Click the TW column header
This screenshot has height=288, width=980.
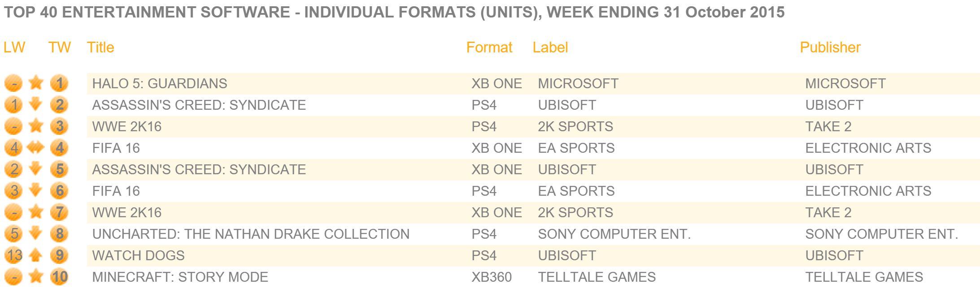60,47
